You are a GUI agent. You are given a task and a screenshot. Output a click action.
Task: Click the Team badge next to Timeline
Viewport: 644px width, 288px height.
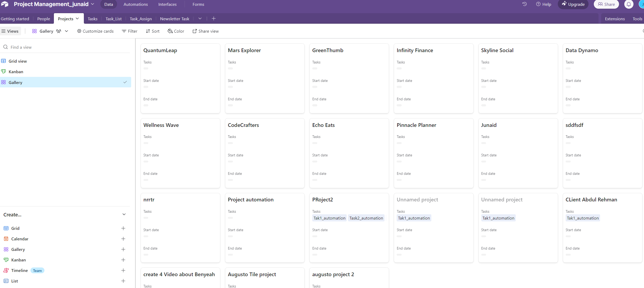pyautogui.click(x=37, y=270)
